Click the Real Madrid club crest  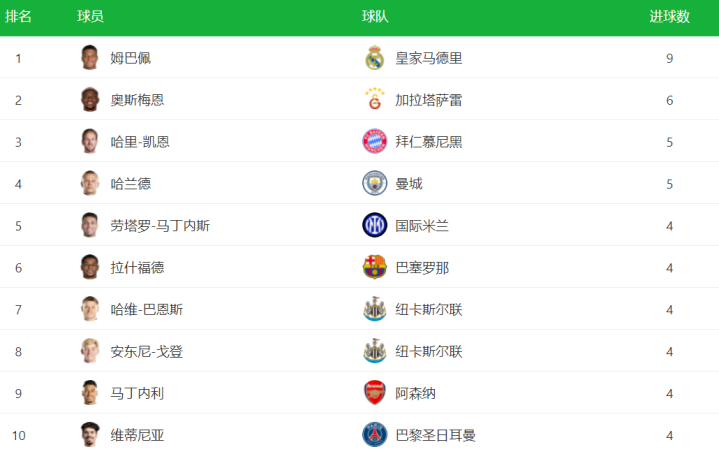[374, 58]
